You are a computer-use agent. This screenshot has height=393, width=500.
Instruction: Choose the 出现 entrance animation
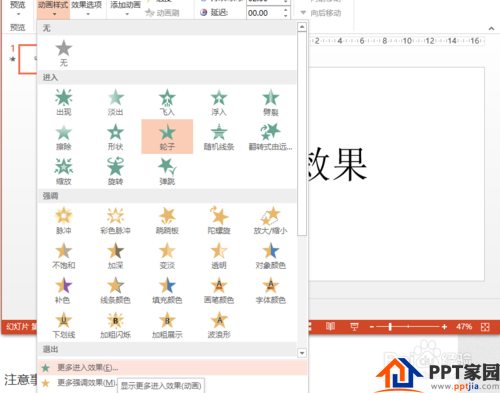click(64, 102)
